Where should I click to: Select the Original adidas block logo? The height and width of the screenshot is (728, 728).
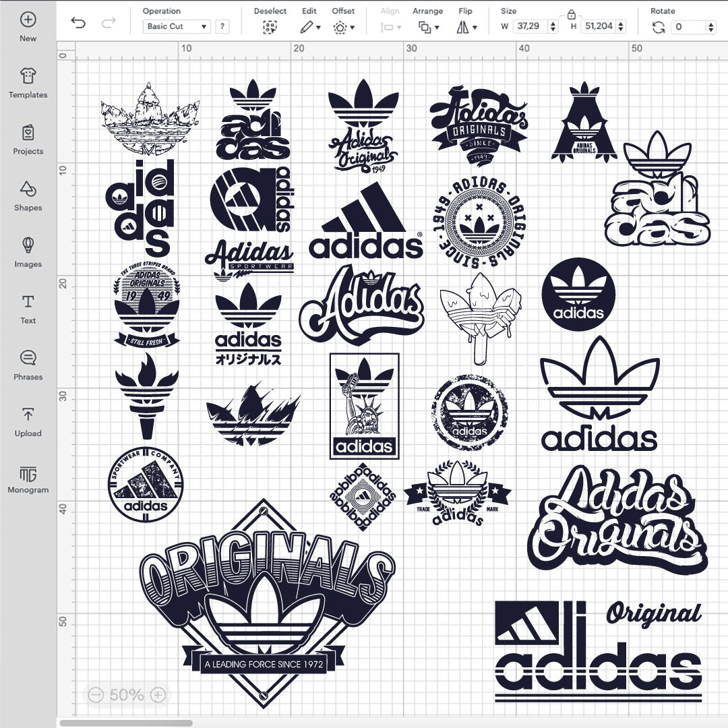click(599, 650)
